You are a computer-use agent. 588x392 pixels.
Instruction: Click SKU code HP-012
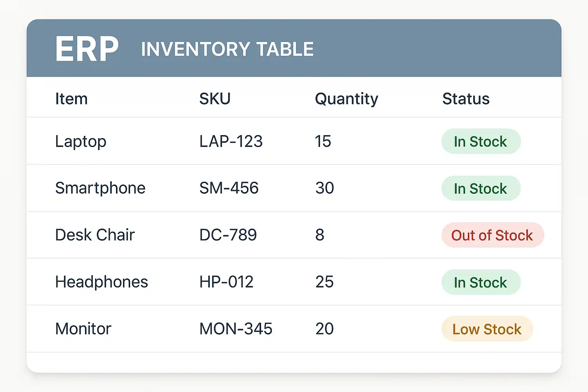(226, 282)
